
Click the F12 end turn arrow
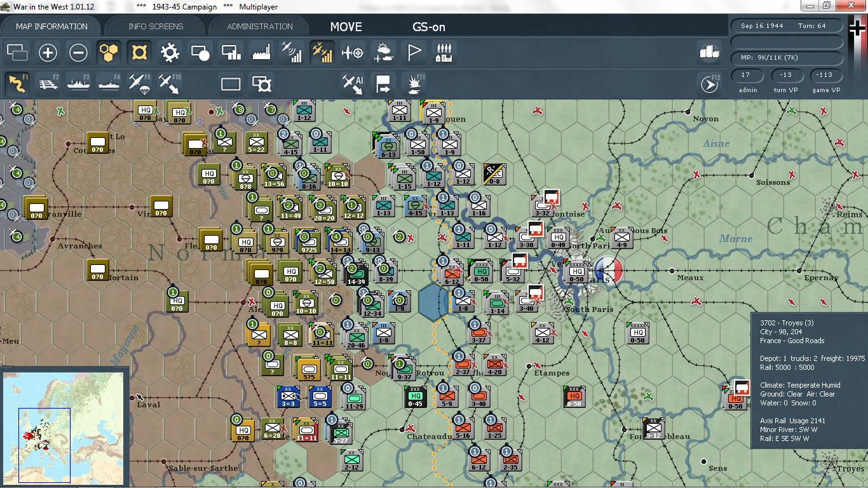[x=709, y=83]
